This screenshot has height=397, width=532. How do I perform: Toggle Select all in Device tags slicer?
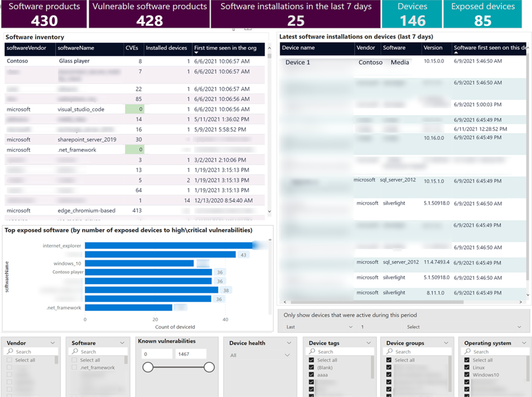click(312, 360)
